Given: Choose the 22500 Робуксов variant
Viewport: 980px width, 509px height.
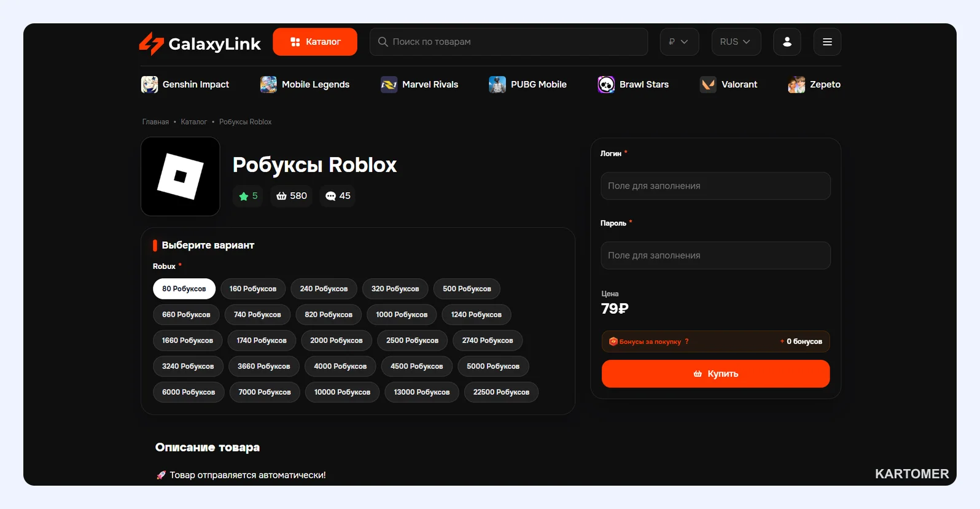Looking at the screenshot, I should (501, 392).
